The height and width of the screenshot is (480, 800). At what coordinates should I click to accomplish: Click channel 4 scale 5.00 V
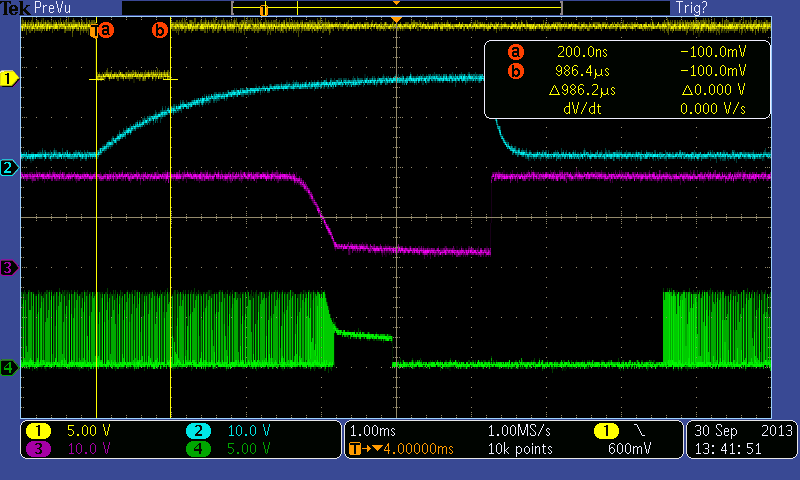point(248,449)
